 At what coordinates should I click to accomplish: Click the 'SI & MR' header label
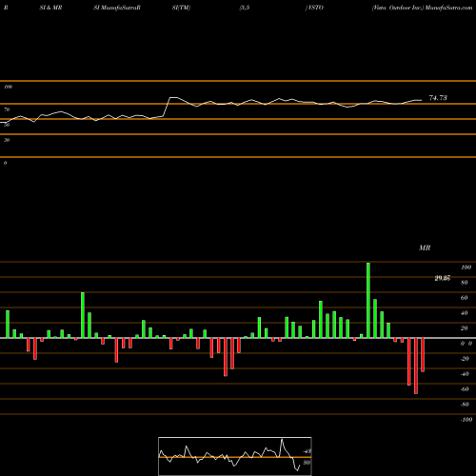point(50,8)
